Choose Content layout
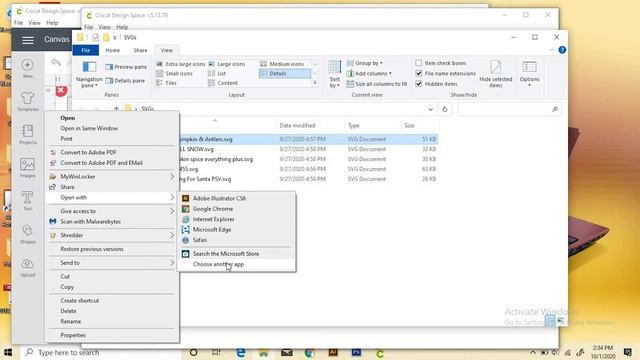640x360 pixels. click(x=223, y=83)
